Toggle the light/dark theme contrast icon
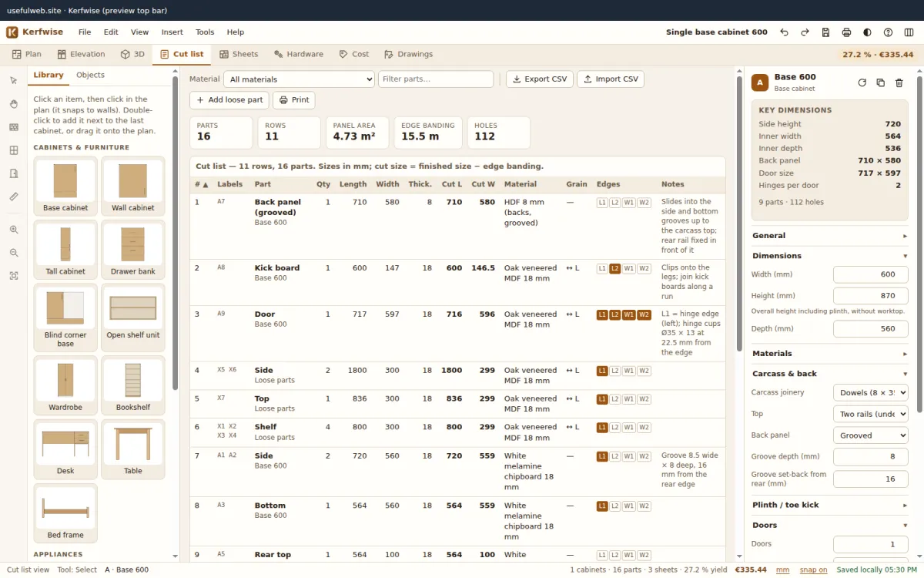The image size is (924, 578). click(867, 32)
